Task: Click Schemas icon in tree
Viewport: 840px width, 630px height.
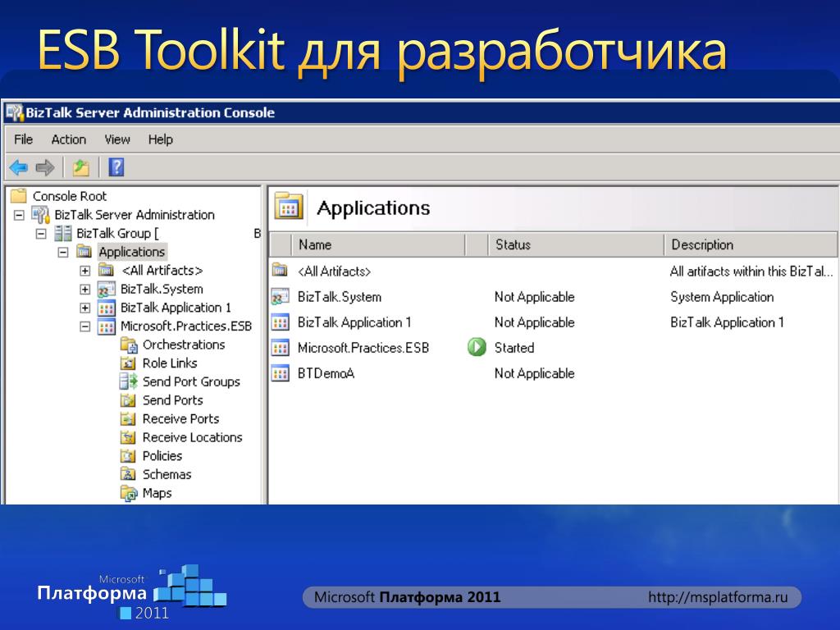Action: click(x=128, y=475)
